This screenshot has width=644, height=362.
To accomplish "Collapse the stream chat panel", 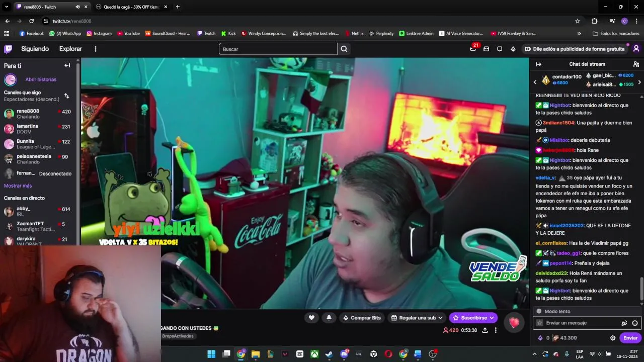I will coord(538,64).
